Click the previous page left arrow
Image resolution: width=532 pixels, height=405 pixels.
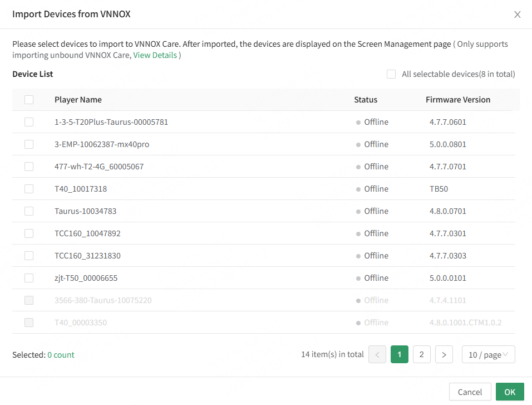[x=377, y=355]
